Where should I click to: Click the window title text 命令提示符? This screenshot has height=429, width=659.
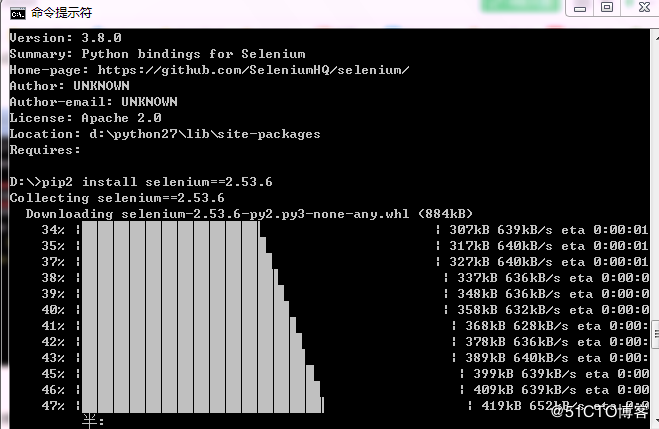click(x=61, y=13)
